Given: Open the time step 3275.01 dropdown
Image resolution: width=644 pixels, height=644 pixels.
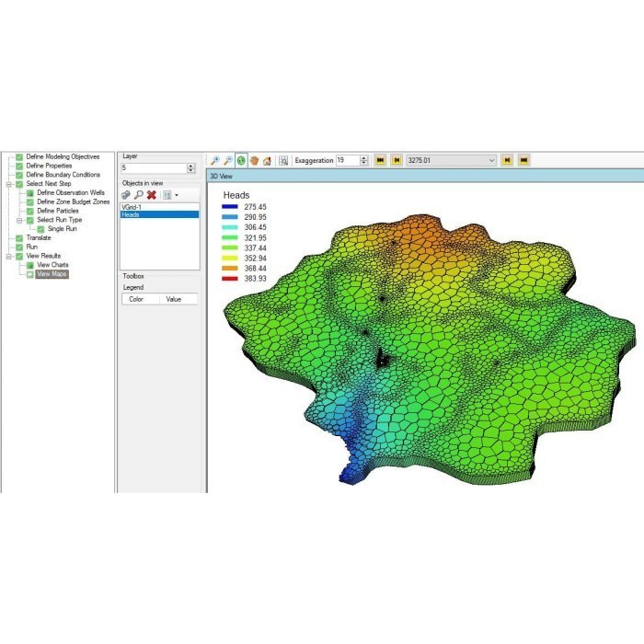Looking at the screenshot, I should click(491, 160).
